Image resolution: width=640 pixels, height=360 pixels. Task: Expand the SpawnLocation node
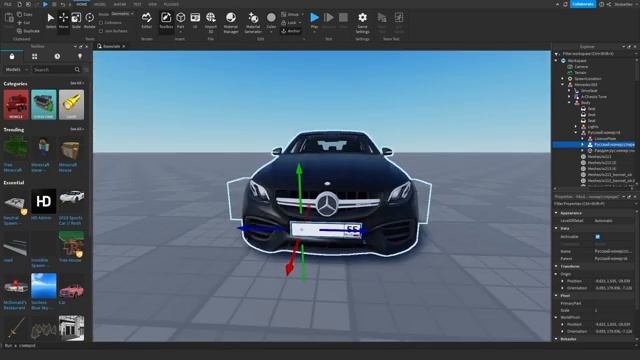click(563, 79)
